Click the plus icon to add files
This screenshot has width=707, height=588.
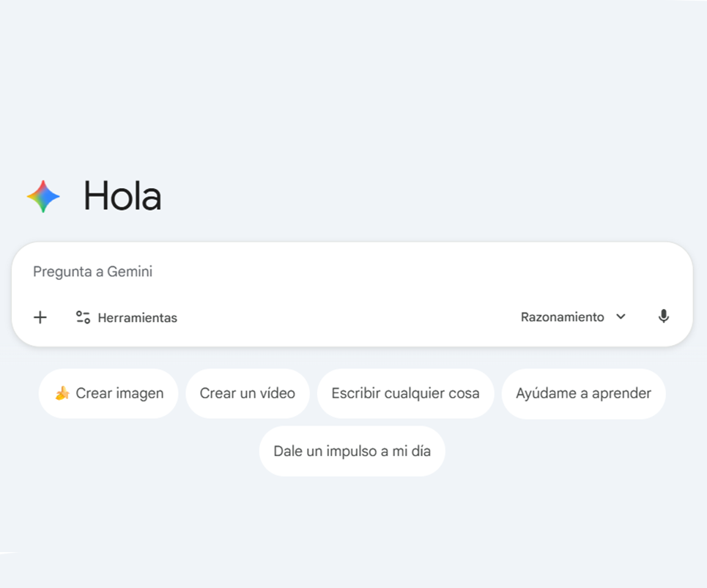point(40,317)
